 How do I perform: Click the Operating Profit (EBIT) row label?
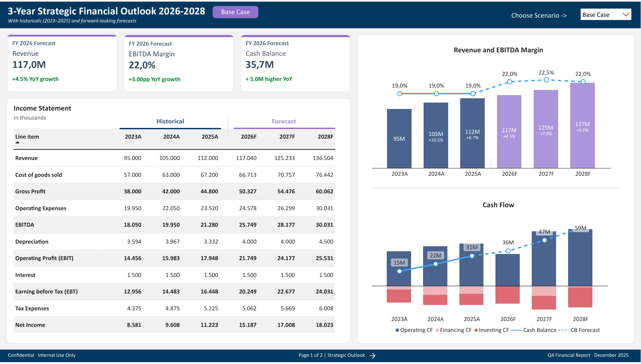click(x=44, y=258)
